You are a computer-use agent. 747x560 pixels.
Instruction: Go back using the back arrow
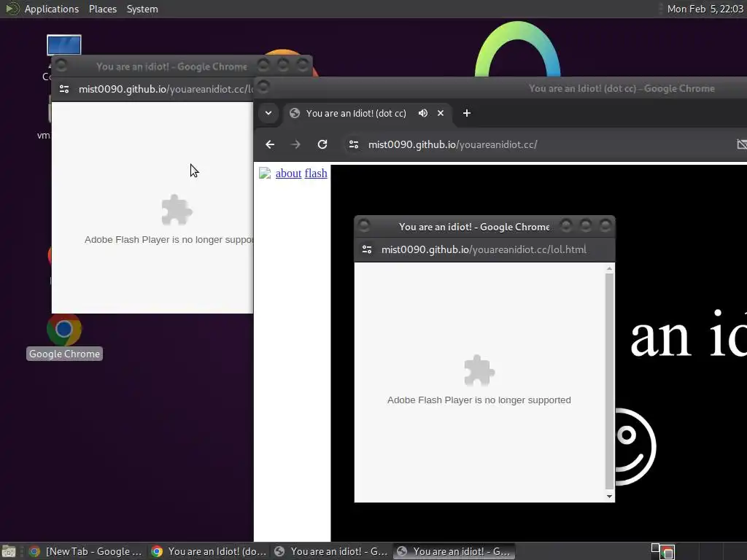pyautogui.click(x=270, y=144)
